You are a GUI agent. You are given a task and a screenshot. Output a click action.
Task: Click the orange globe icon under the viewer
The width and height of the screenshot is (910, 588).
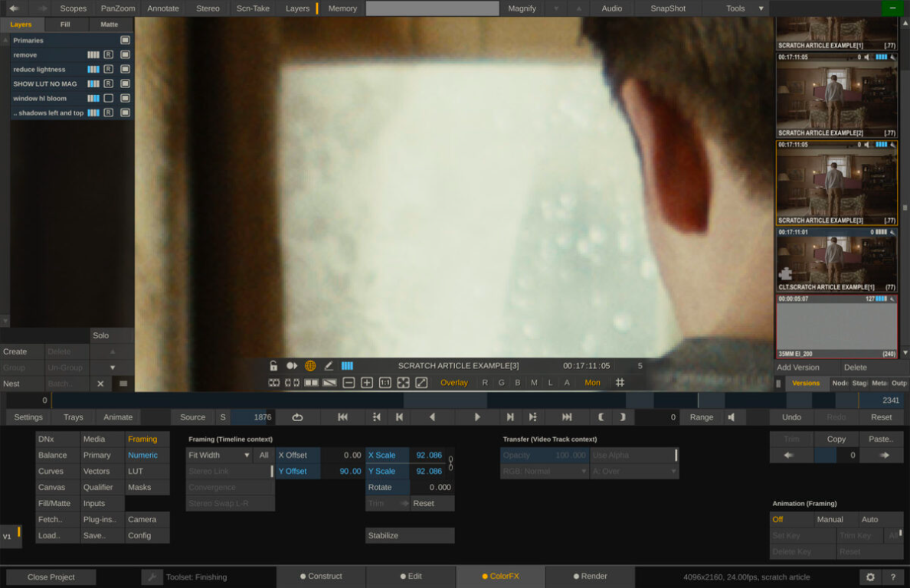tap(310, 366)
